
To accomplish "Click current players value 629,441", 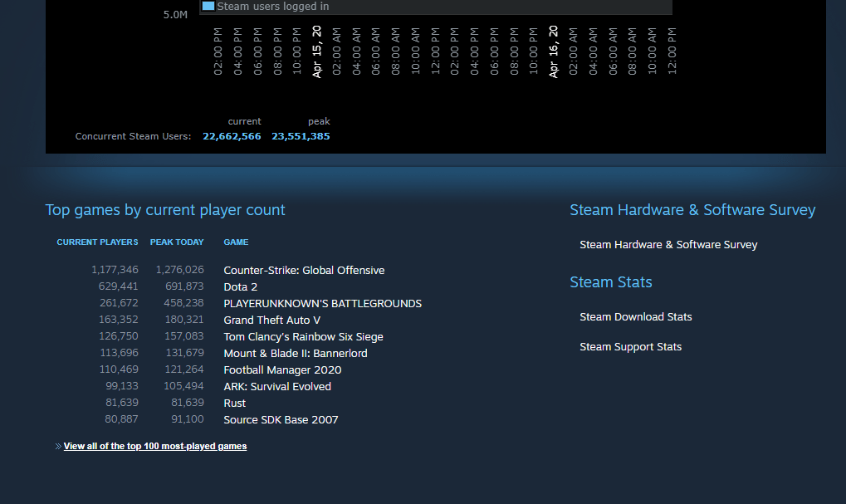I will pyautogui.click(x=118, y=286).
